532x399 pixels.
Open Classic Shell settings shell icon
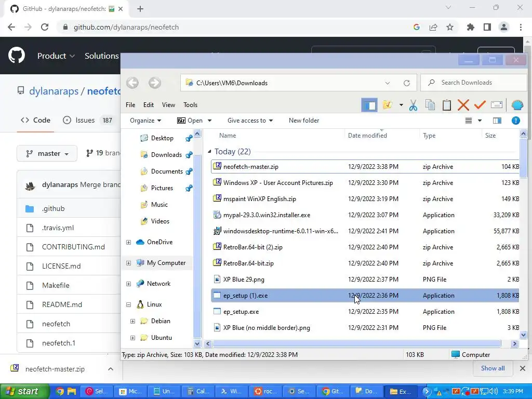click(x=517, y=105)
